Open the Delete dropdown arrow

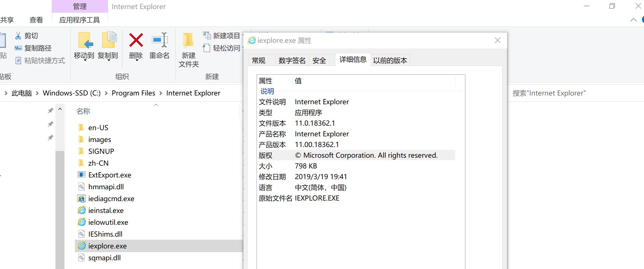tap(137, 61)
